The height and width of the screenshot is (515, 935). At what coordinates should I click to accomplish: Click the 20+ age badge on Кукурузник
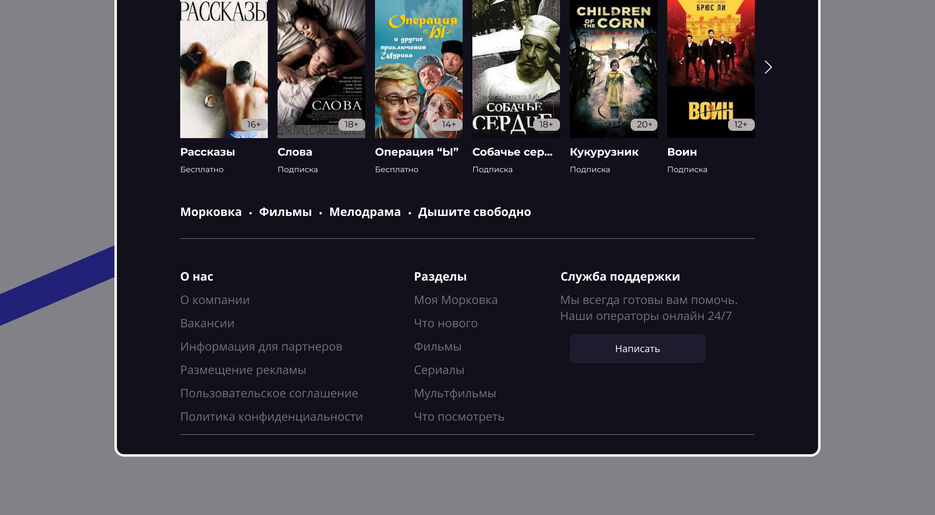tap(643, 125)
